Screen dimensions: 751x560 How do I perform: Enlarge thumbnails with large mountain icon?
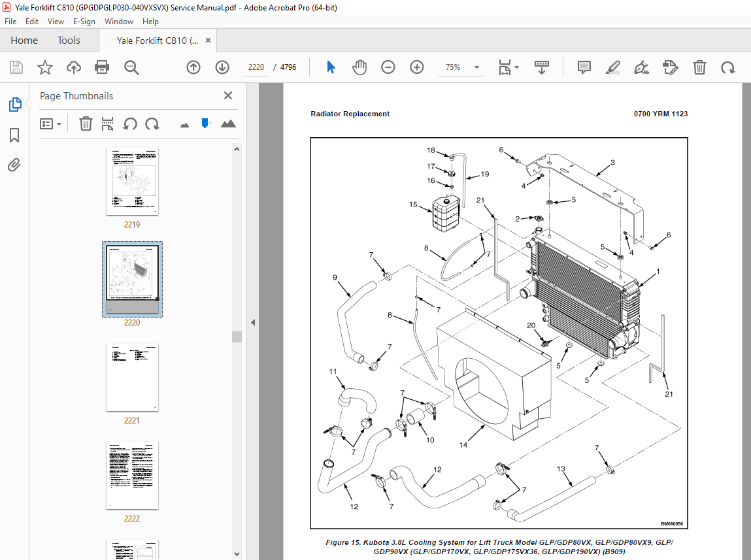coord(229,124)
